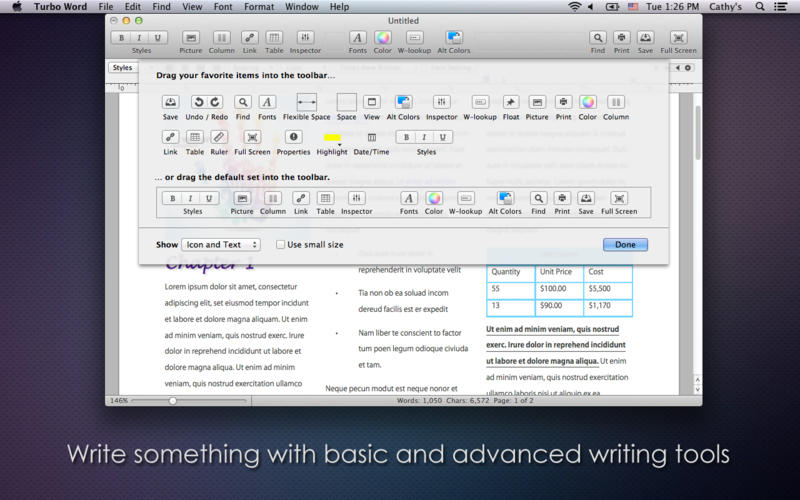Image resolution: width=800 pixels, height=500 pixels.
Task: Select the Properties info icon
Action: click(x=293, y=137)
